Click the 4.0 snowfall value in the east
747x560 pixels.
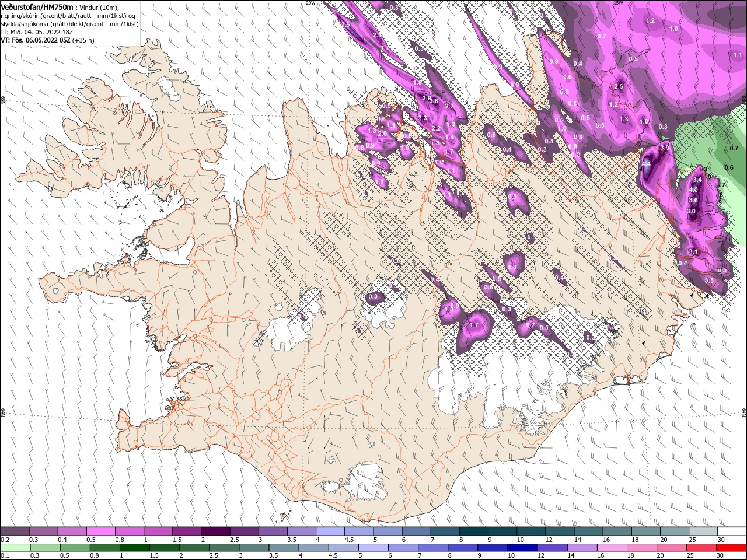pyautogui.click(x=693, y=190)
